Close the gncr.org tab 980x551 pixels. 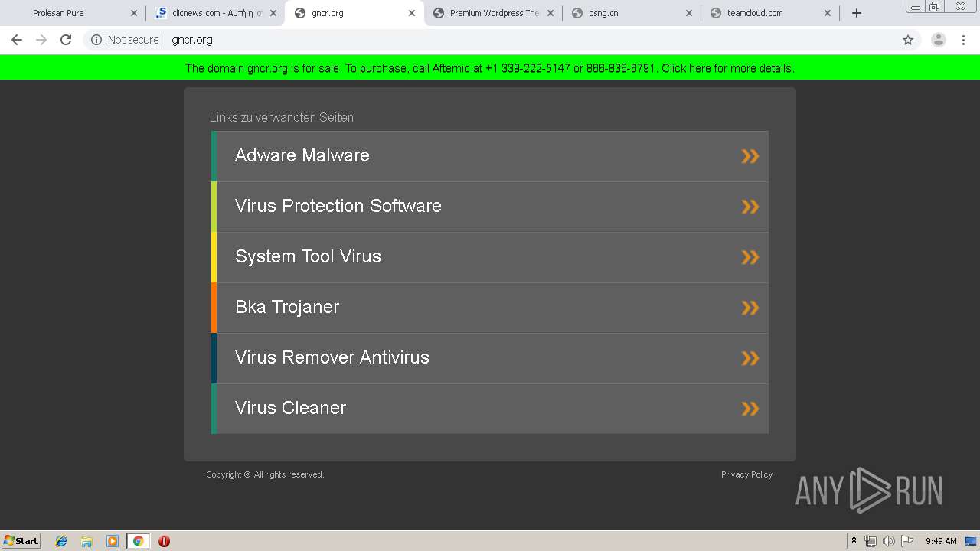coord(412,13)
